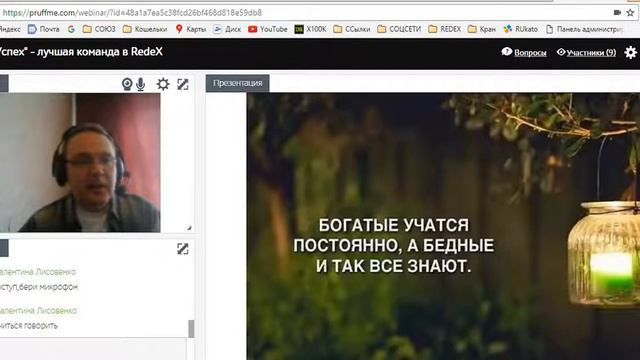The width and height of the screenshot is (640, 360).
Task: Select the Презентация tab
Action: (238, 83)
